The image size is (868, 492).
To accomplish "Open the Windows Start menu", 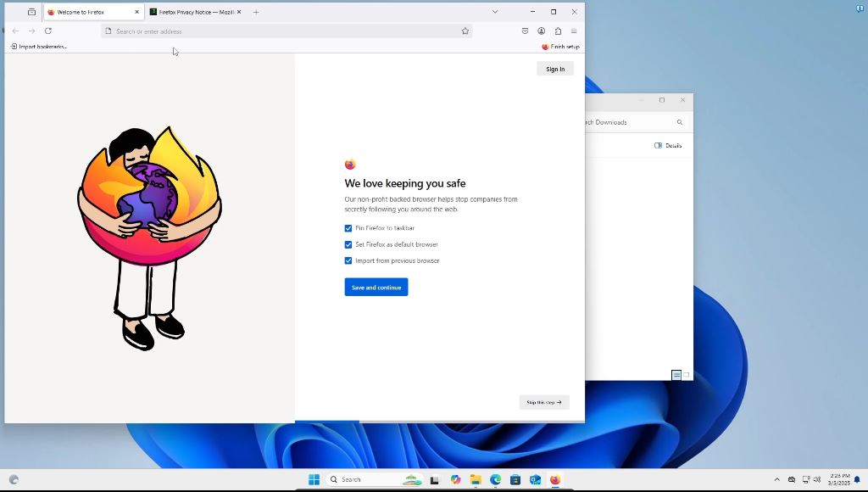I will [x=314, y=480].
